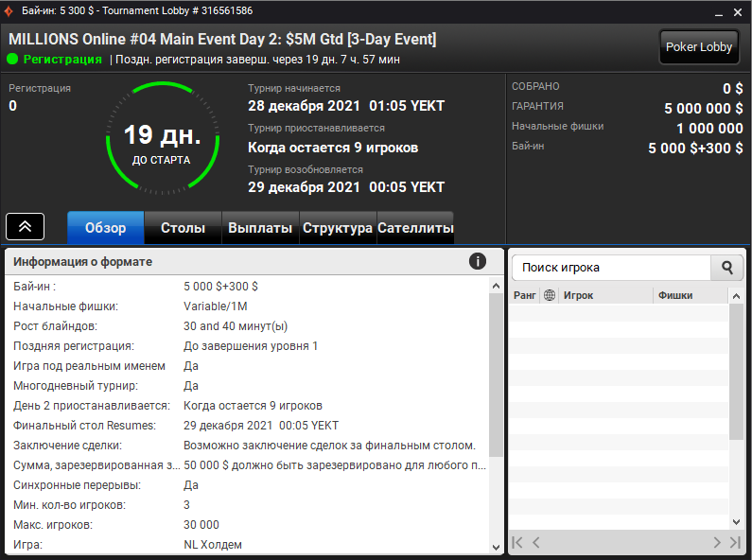Jump to last page of player list
752x560 pixels.
tap(735, 542)
